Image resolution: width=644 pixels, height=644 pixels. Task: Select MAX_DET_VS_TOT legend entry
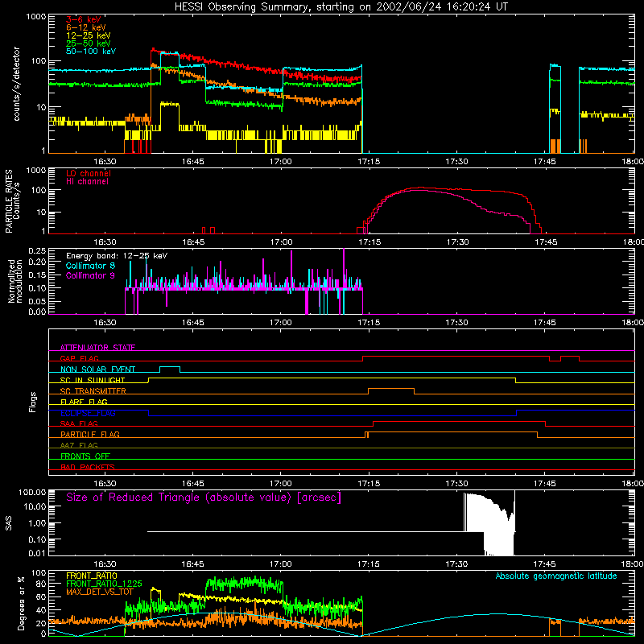(100, 592)
